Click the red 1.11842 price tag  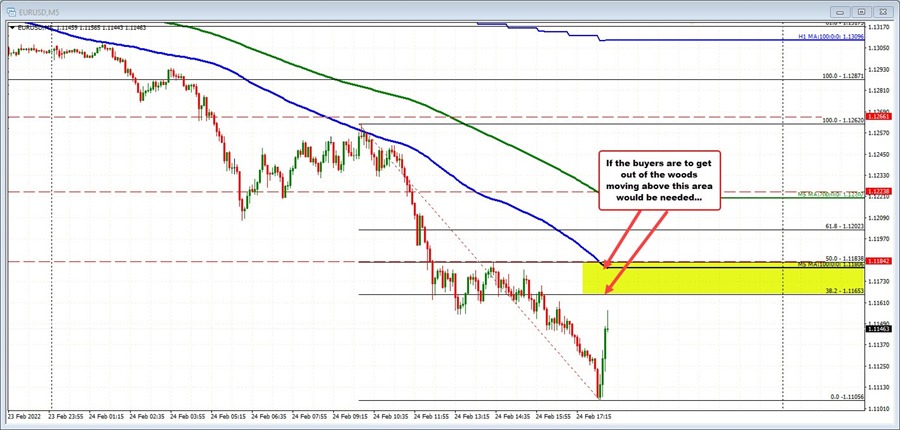tap(879, 261)
